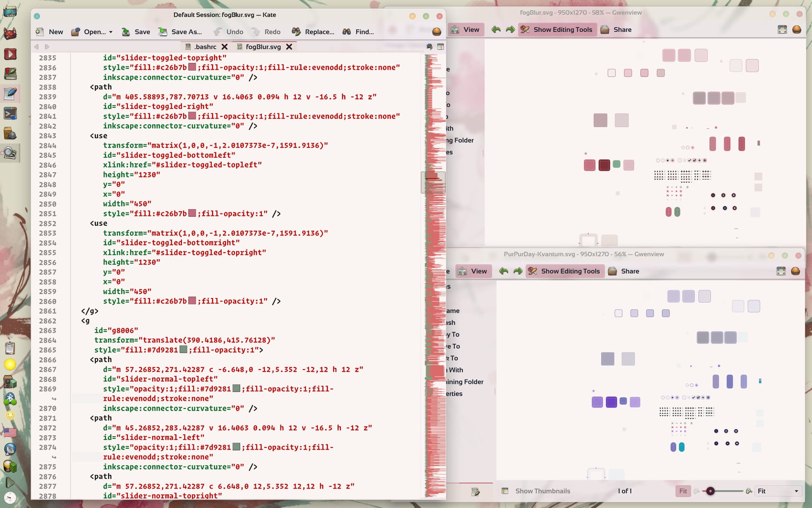Go to next image in PurPurDay Gwenview

pyautogui.click(x=518, y=271)
